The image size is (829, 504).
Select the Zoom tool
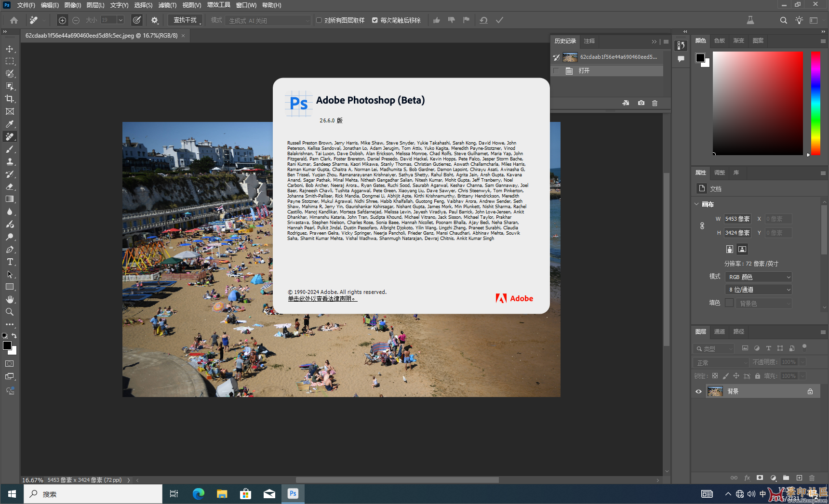tap(10, 312)
